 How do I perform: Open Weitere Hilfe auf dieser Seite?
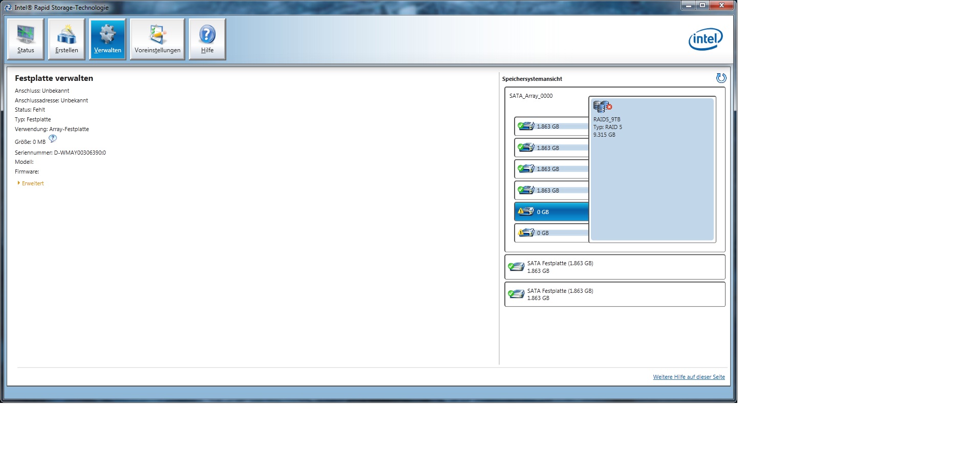coord(689,377)
